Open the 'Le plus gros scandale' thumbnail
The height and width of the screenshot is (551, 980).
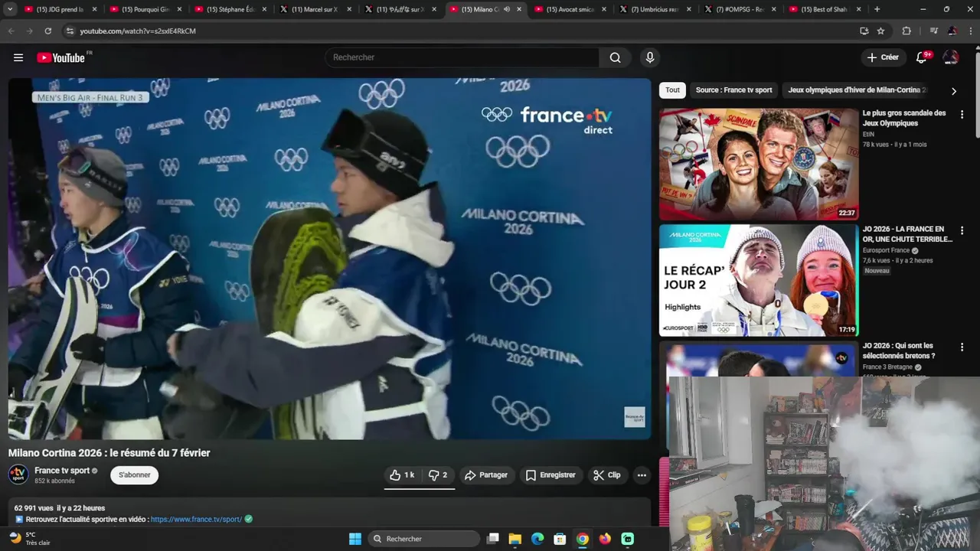[759, 164]
